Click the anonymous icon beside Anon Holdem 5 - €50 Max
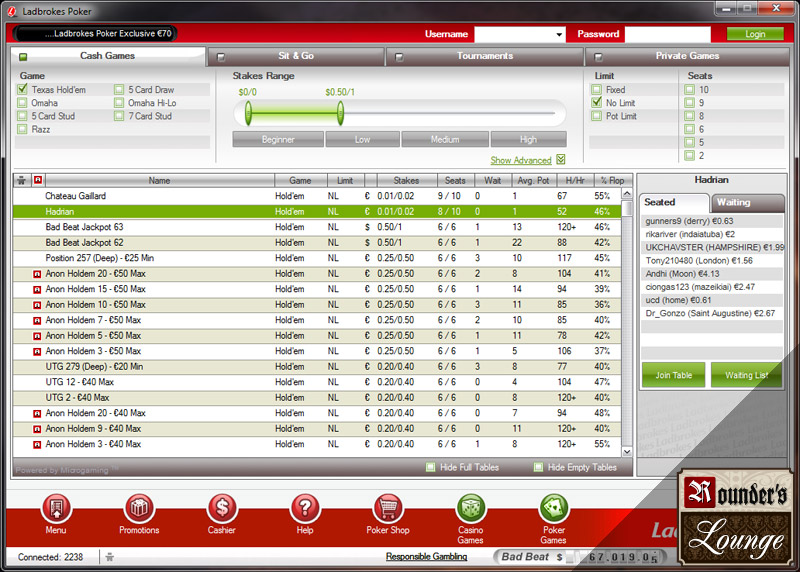Viewport: 800px width, 572px height. pos(37,336)
